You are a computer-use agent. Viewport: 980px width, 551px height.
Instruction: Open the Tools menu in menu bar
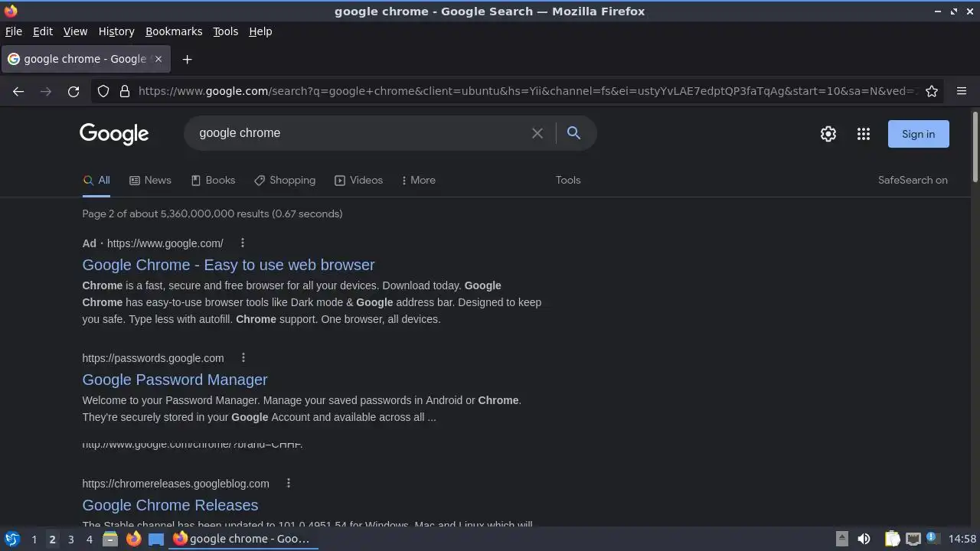coord(225,31)
